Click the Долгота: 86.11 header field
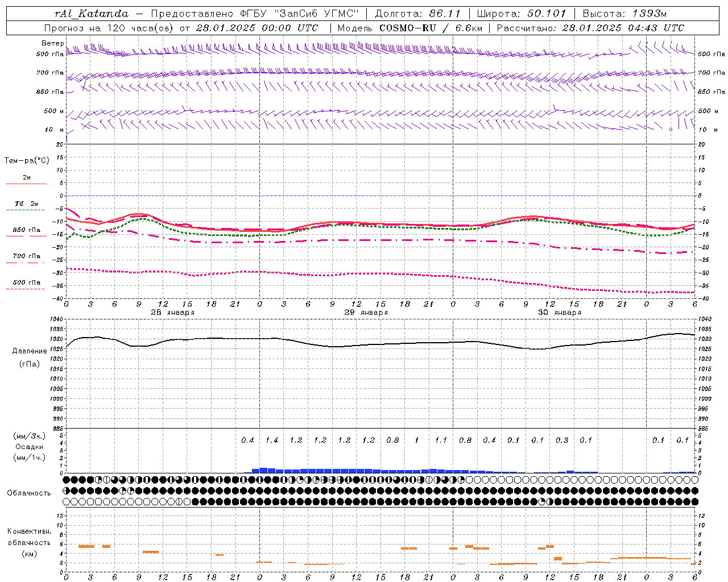 coord(417,14)
